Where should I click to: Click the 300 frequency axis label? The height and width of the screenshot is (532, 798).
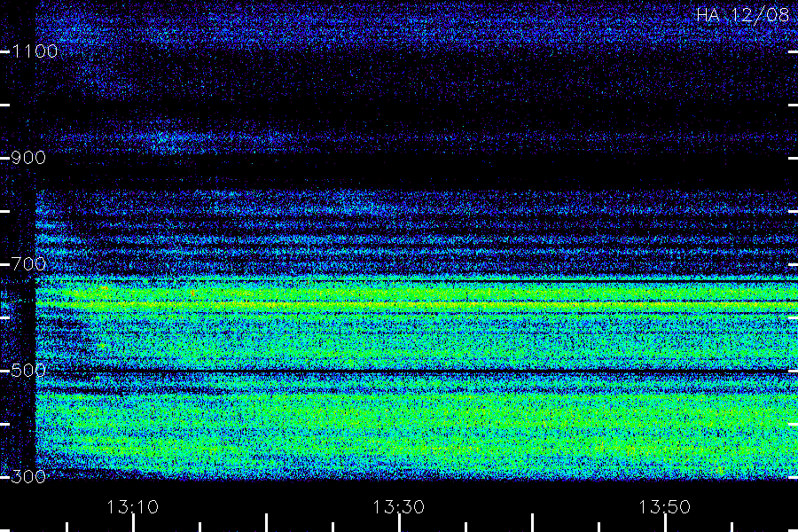(x=28, y=477)
